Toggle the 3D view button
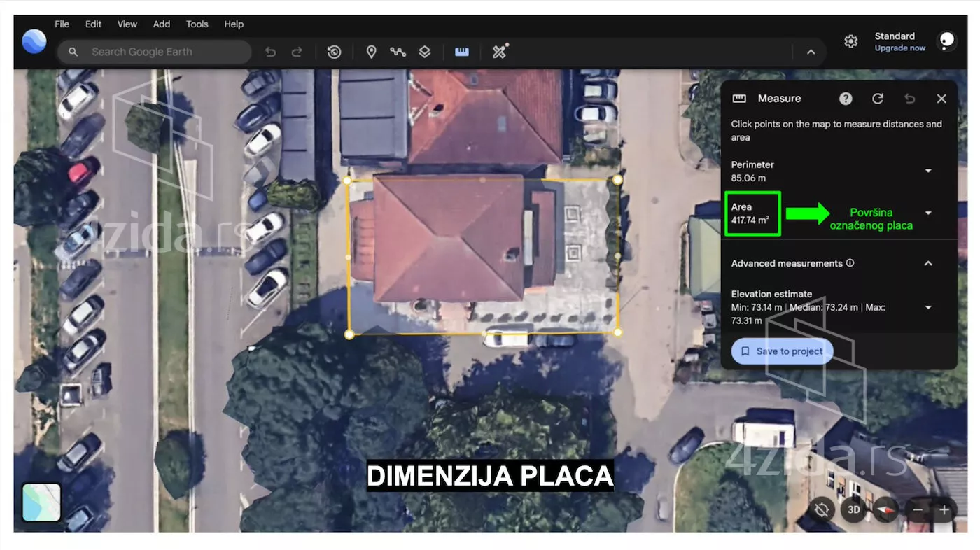Viewport: 980px width, 550px height. click(x=853, y=509)
